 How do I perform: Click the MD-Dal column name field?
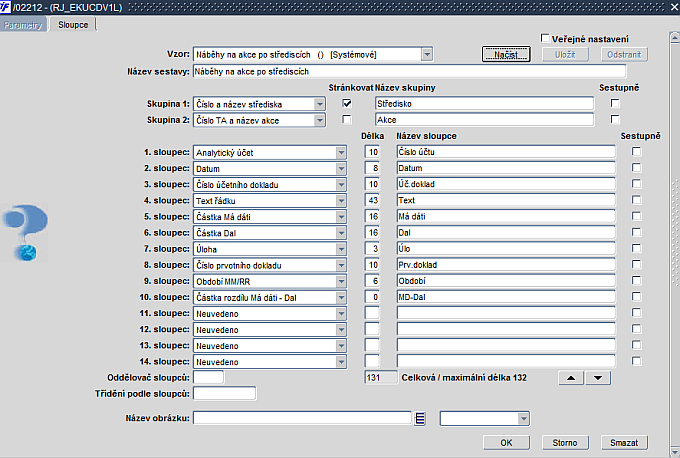pos(506,297)
